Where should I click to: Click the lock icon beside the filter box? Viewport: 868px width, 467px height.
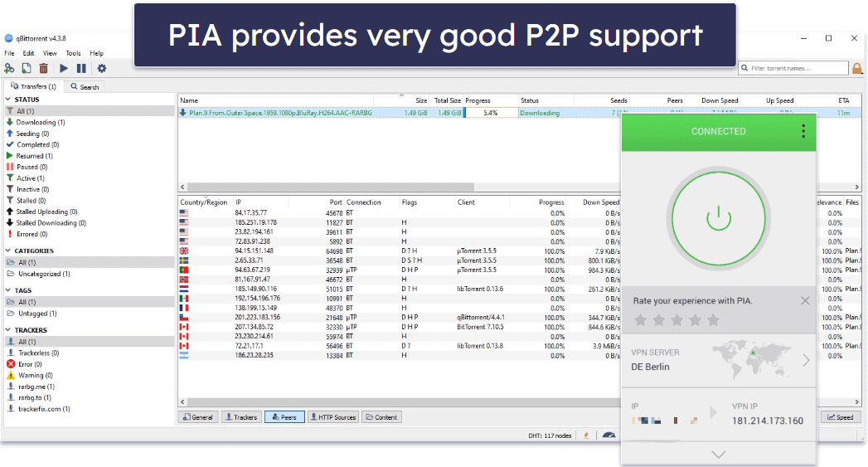857,68
